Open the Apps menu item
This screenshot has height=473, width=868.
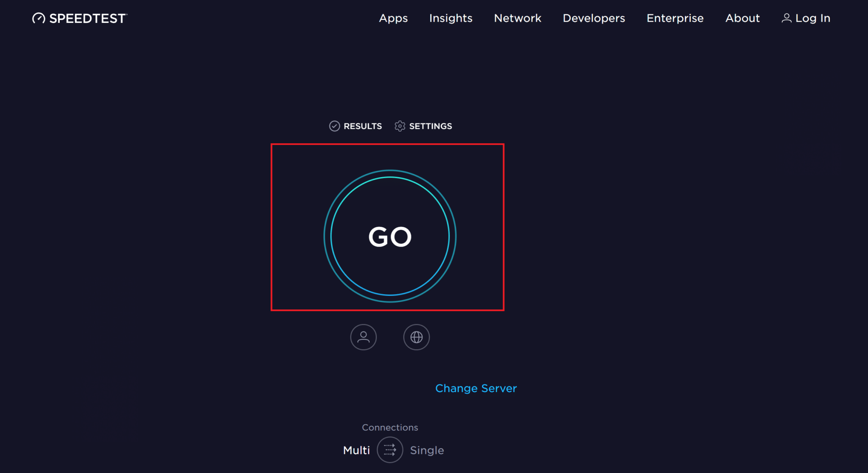(392, 17)
